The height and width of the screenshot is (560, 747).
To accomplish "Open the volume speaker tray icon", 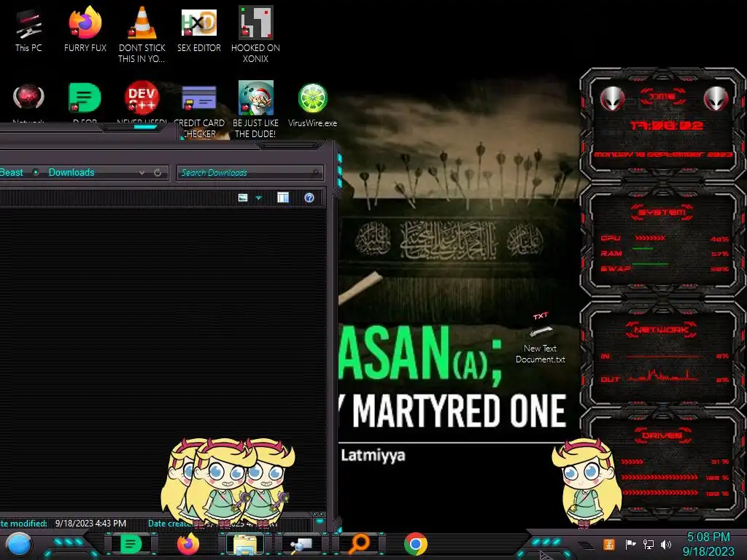I will pyautogui.click(x=666, y=544).
